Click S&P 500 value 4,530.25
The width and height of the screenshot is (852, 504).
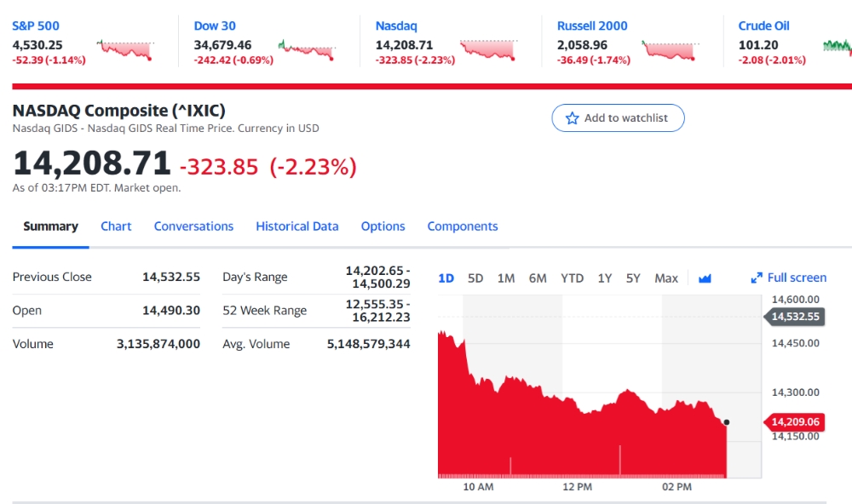tap(37, 45)
